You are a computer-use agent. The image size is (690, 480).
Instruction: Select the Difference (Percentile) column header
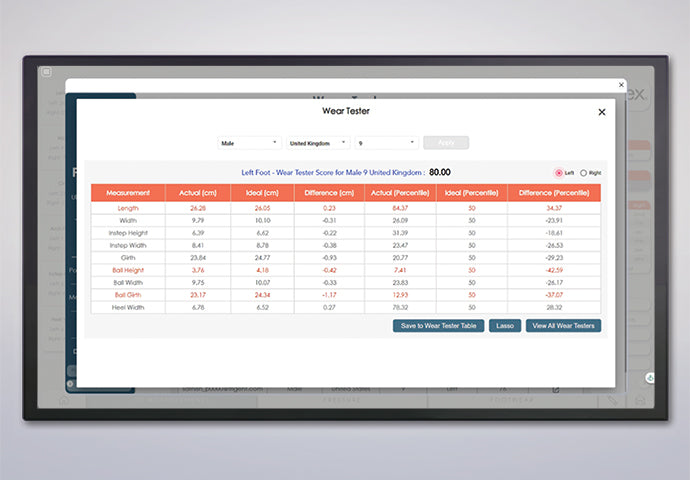click(555, 193)
